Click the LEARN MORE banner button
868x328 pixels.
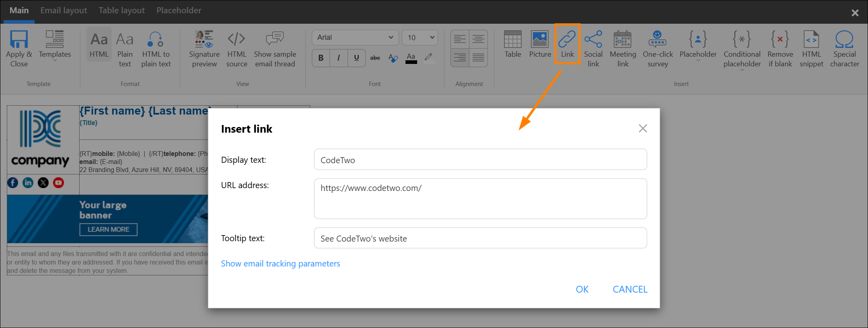108,230
